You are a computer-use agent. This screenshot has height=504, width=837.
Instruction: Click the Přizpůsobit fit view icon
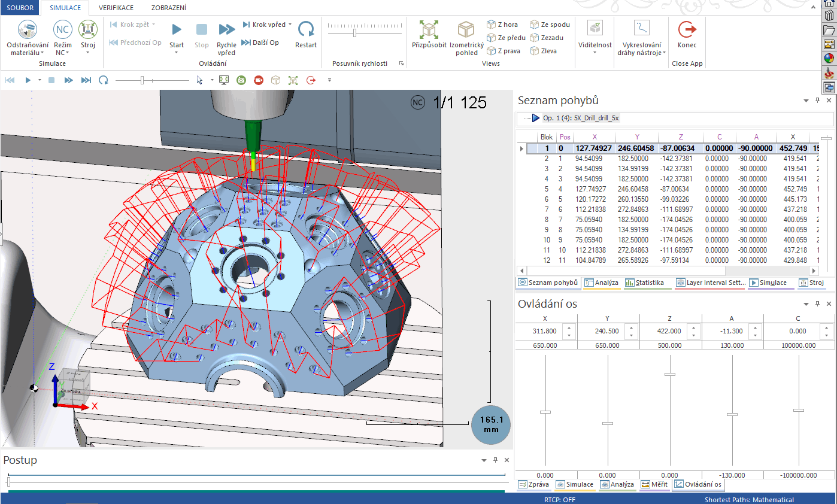tap(429, 30)
